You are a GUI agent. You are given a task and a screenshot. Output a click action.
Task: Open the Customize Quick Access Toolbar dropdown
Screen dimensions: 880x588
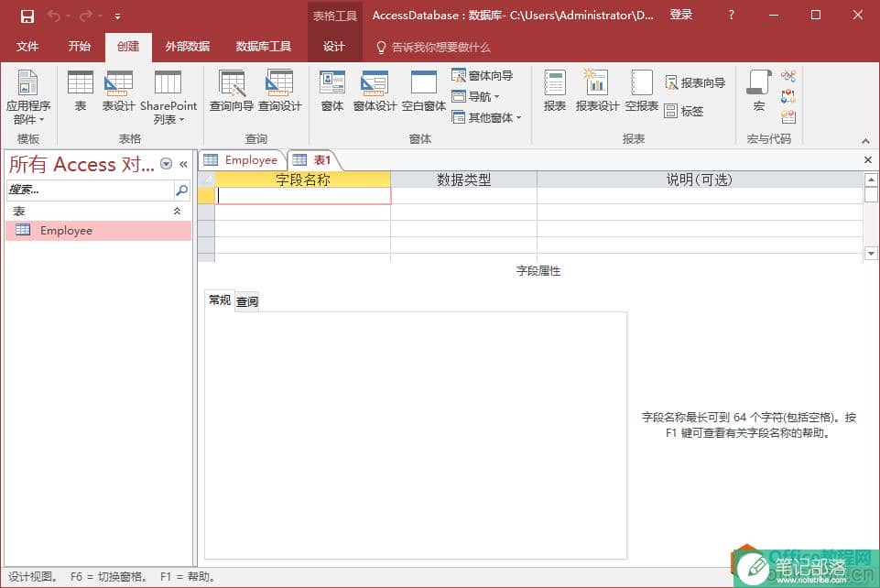117,16
